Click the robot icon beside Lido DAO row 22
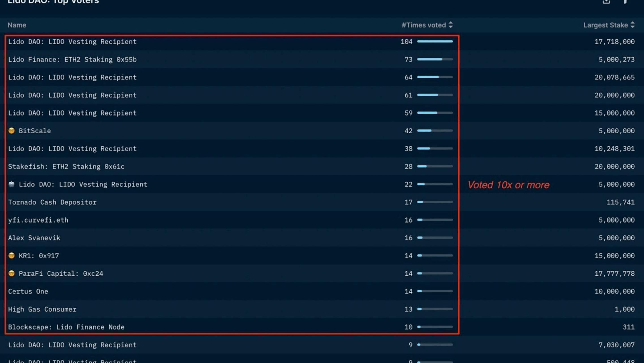 (x=12, y=184)
